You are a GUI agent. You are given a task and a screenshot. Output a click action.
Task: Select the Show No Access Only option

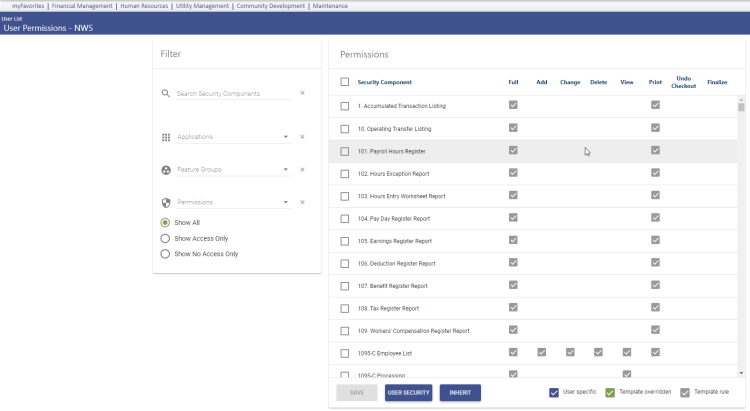point(166,254)
